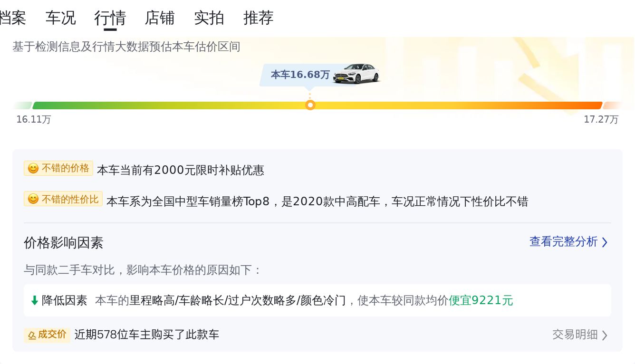Click the chevron next to 查看完整分析
Image resolution: width=635 pixels, height=364 pixels.
[x=605, y=242]
